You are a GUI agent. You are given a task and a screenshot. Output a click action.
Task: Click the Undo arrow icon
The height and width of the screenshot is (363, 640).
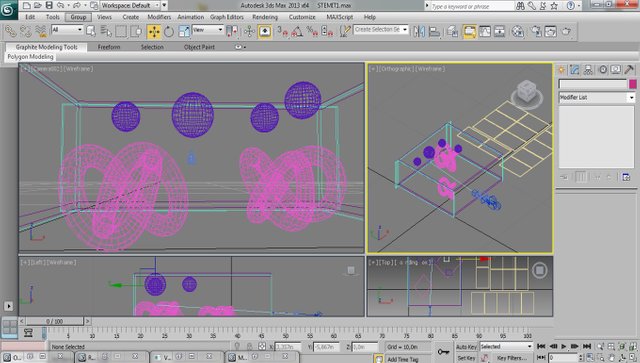tap(60, 5)
